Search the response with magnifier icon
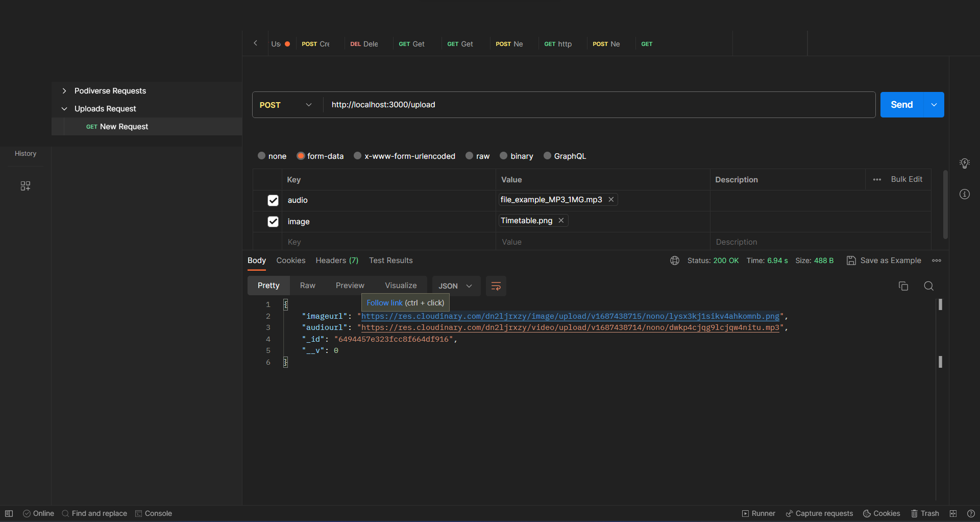 point(929,286)
